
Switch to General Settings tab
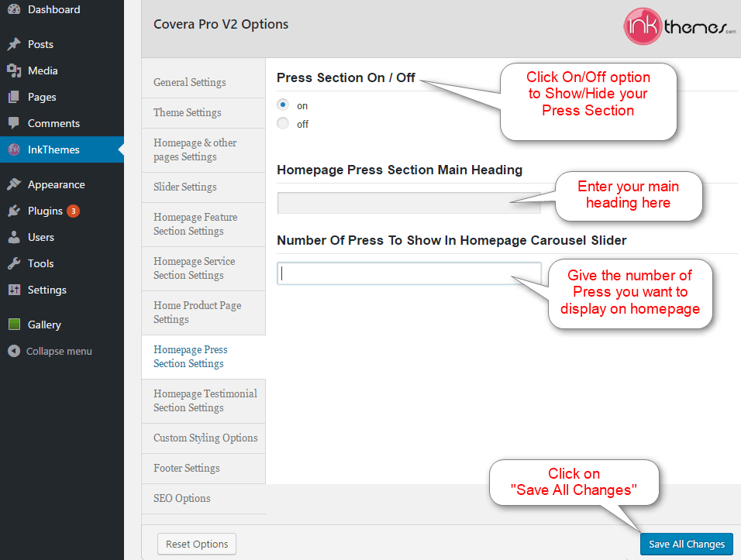(x=204, y=82)
